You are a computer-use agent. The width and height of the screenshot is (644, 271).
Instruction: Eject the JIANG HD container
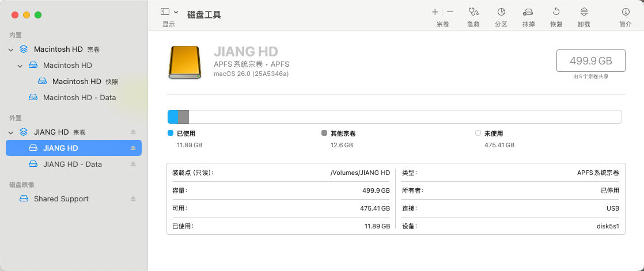point(133,132)
